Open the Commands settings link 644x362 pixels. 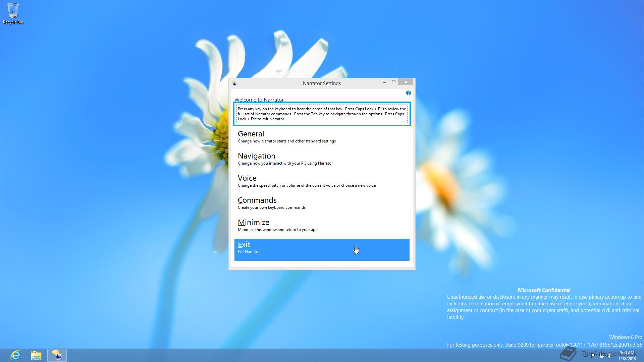click(322, 205)
